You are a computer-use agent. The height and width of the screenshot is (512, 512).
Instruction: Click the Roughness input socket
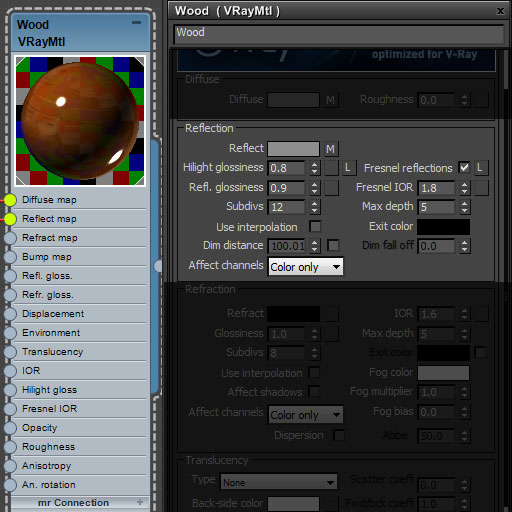[x=10, y=447]
